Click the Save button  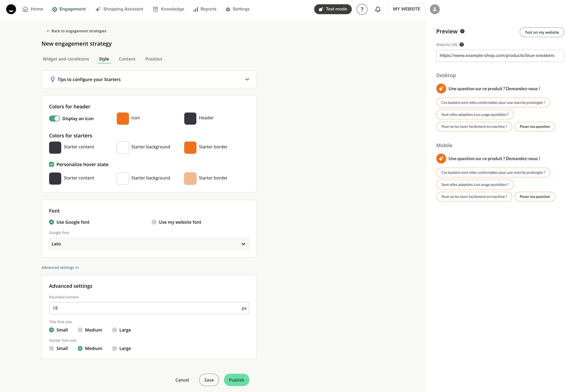pyautogui.click(x=209, y=380)
